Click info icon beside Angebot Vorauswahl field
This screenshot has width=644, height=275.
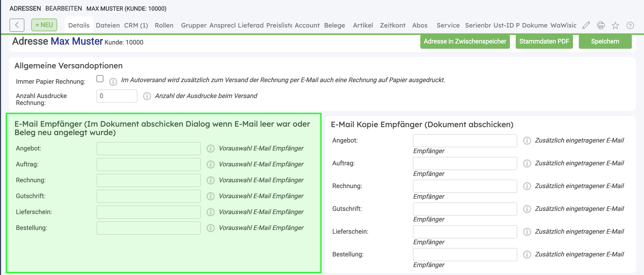(x=211, y=149)
